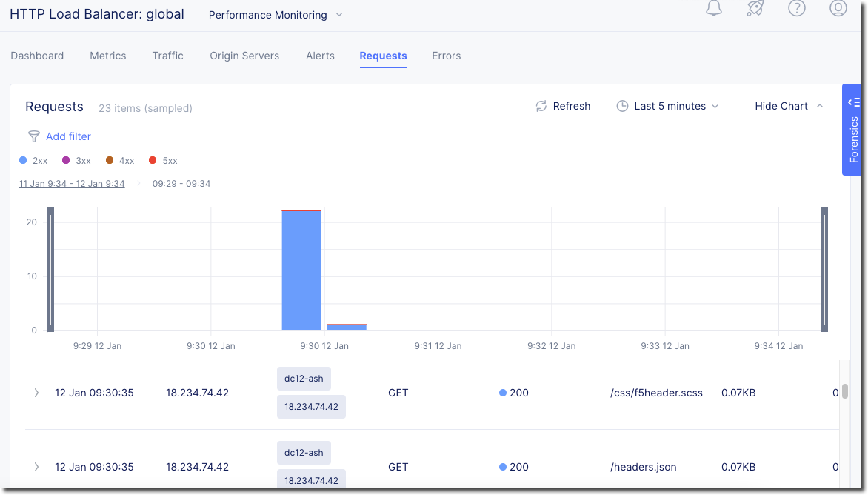Click the 11 Jan 9:34 - 12 Jan 9:34 link
The image size is (868, 495).
click(72, 183)
